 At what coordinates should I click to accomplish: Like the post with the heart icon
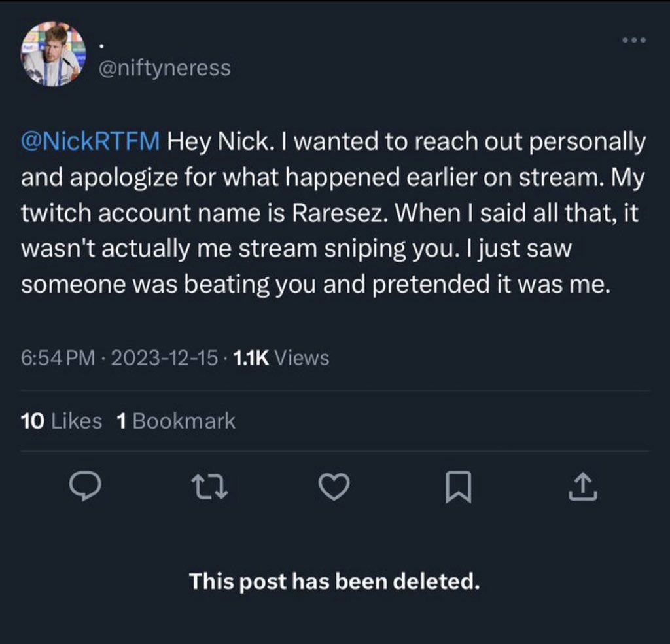coord(334,487)
